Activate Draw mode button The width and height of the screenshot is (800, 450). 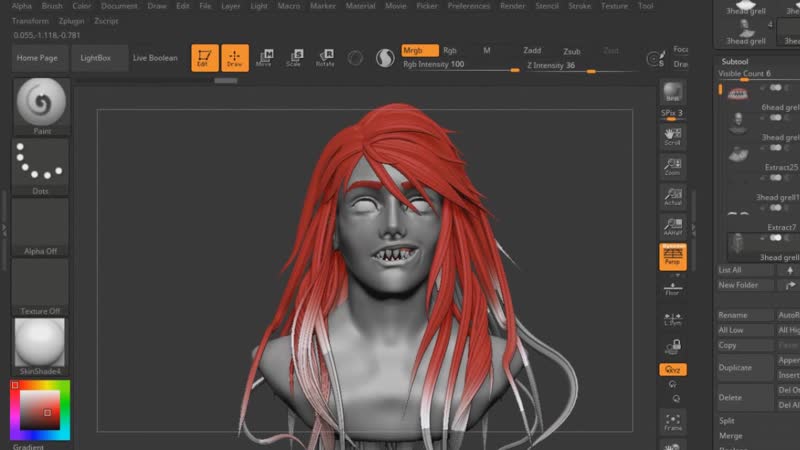click(235, 58)
